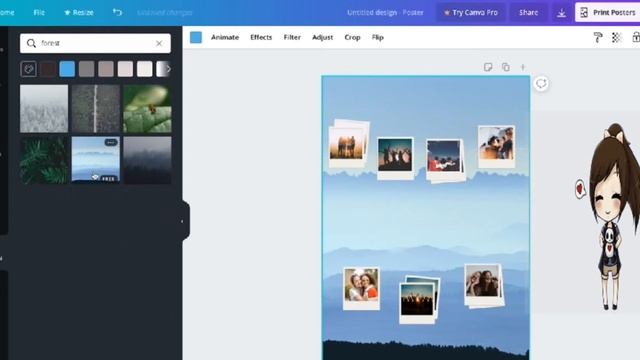Open options on blue mountains thumbnail
Screen dimensions: 640x360
click(x=111, y=142)
